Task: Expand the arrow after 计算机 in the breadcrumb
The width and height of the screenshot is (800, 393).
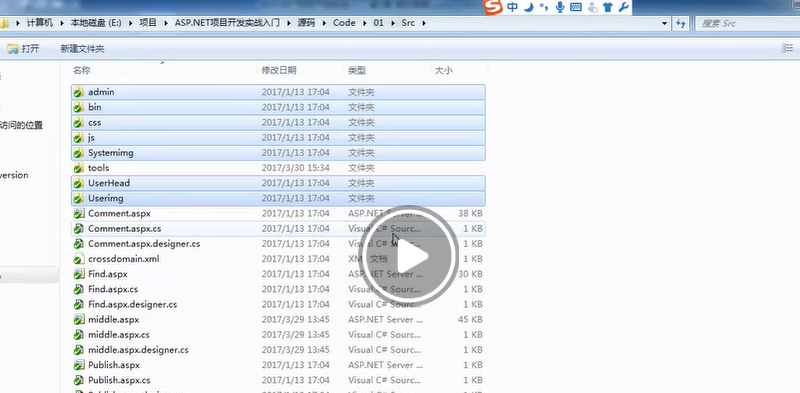Action: pyautogui.click(x=63, y=23)
